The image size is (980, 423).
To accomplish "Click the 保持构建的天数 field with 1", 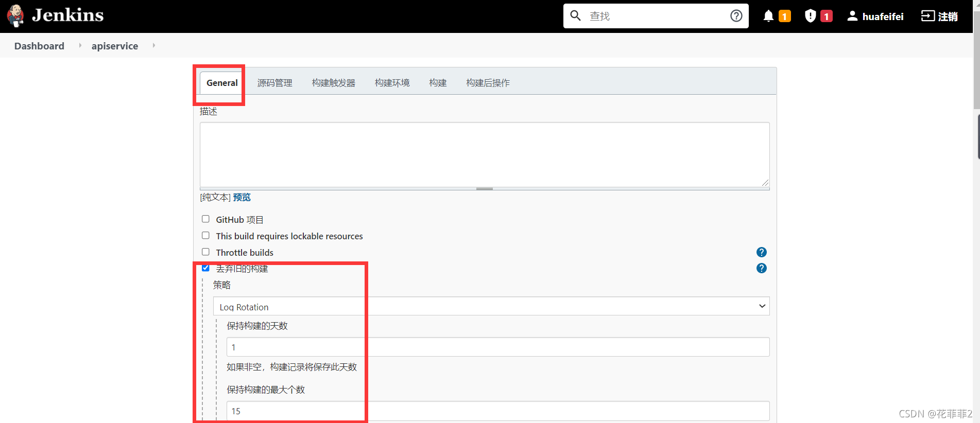I will coord(498,347).
